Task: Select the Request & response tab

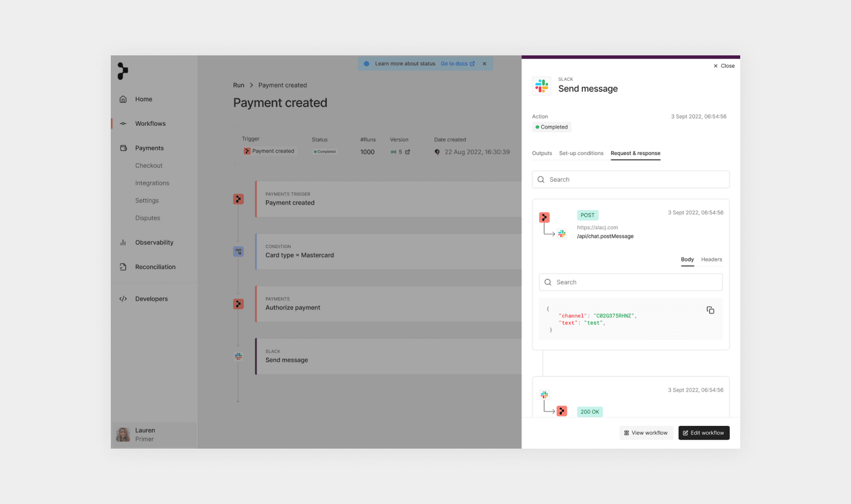Action: pyautogui.click(x=635, y=153)
